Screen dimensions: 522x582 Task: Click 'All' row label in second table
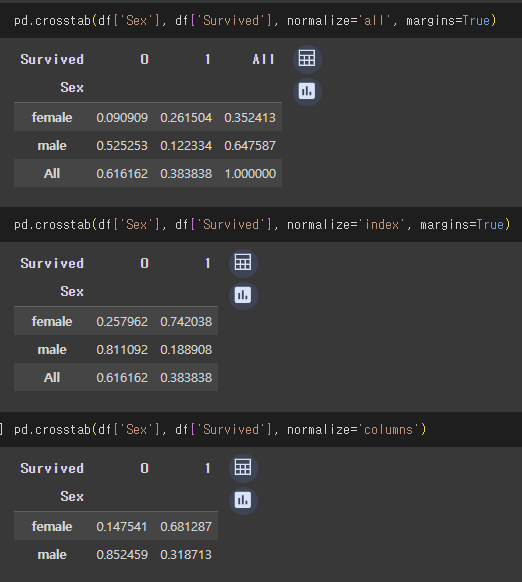52,377
